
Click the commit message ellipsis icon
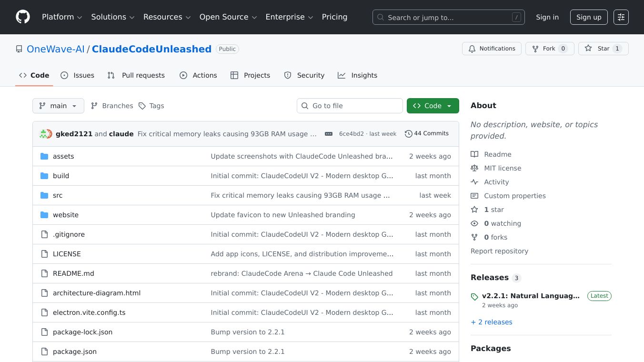(x=329, y=134)
